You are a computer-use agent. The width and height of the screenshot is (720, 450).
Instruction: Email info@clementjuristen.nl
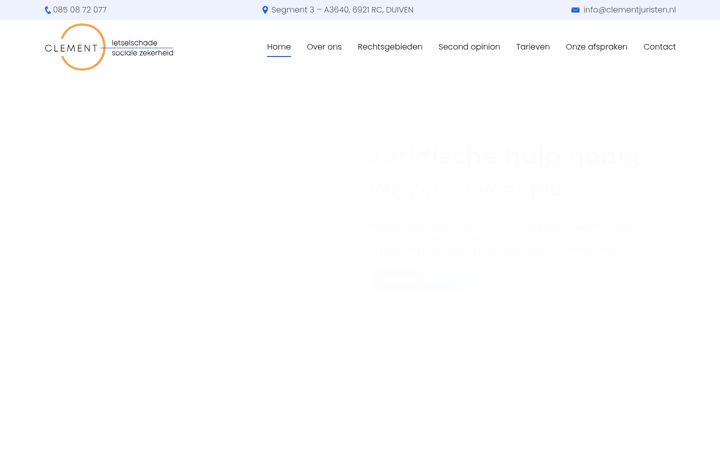click(630, 10)
